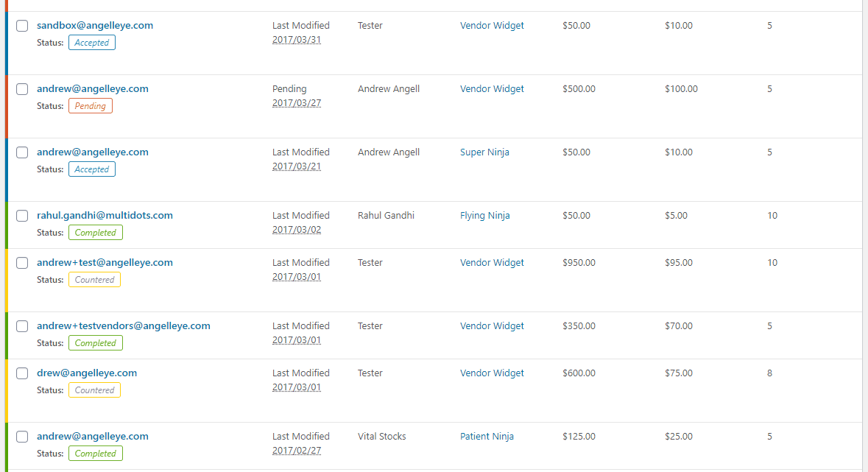Select checkbox for rahul.gandhi@multidots.com row
Screen dimensions: 868x472
22,216
